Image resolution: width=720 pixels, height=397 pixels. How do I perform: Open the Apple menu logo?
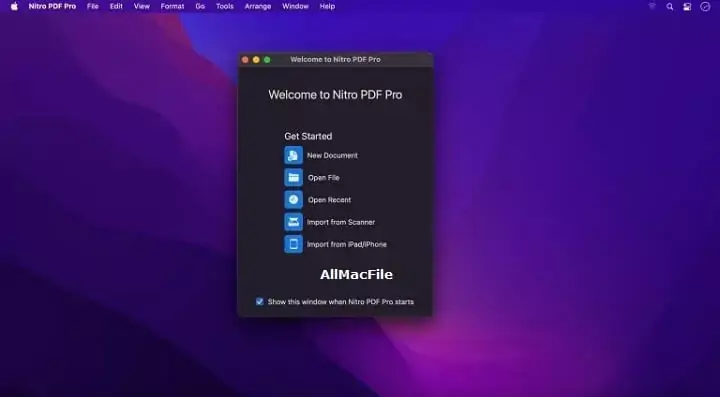14,6
